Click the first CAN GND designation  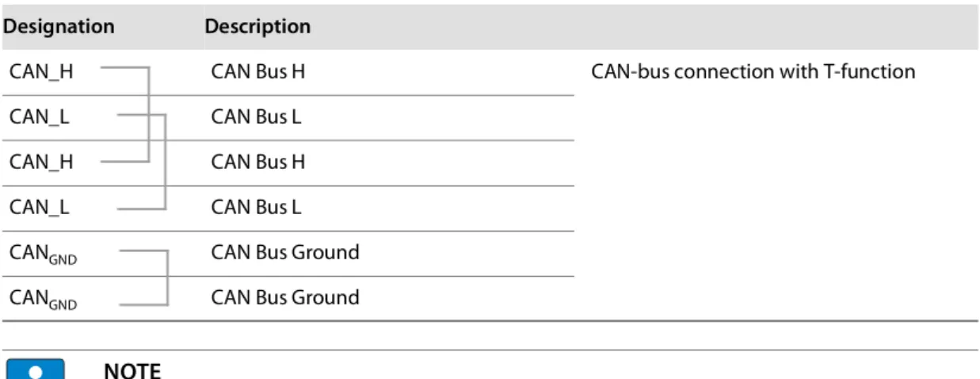point(44,254)
